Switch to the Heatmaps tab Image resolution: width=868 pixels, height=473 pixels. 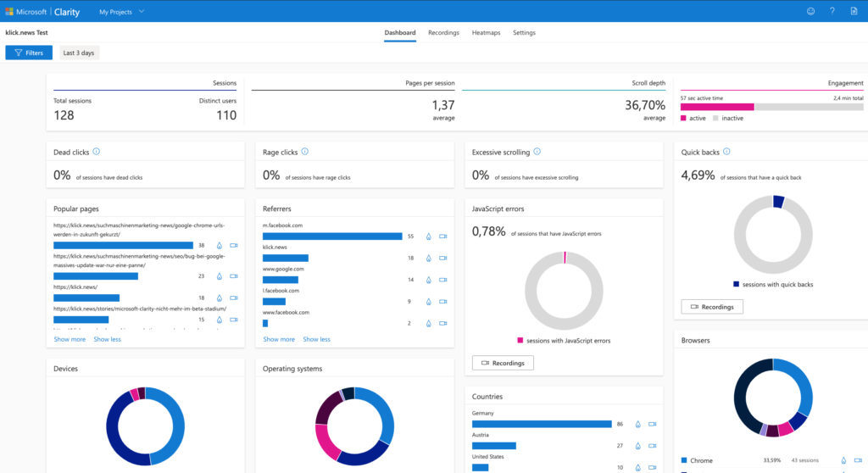(486, 33)
